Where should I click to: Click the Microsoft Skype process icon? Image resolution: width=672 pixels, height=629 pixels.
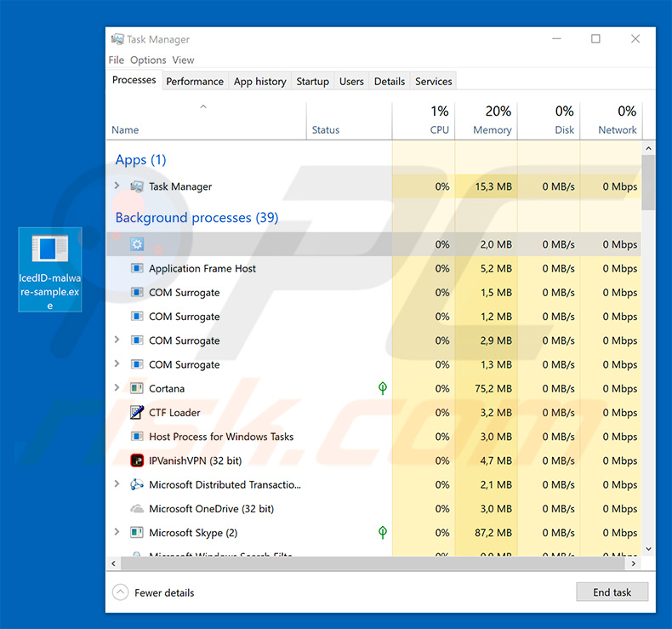coord(137,533)
